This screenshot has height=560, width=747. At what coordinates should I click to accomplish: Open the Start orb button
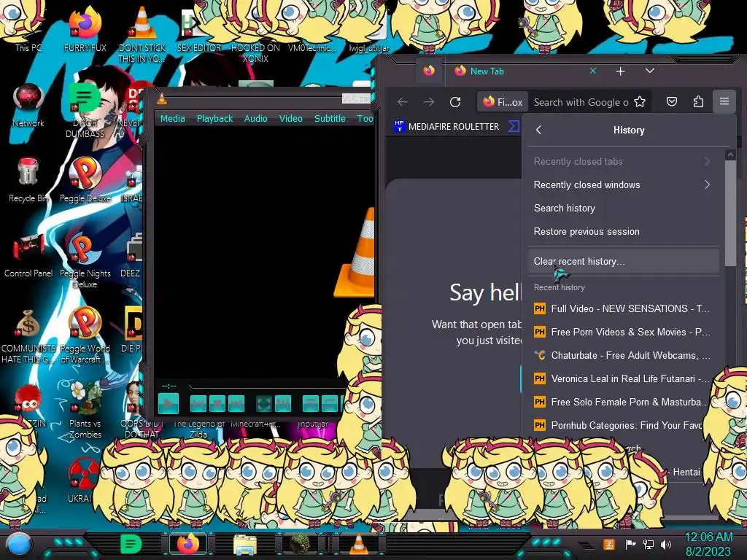19,544
